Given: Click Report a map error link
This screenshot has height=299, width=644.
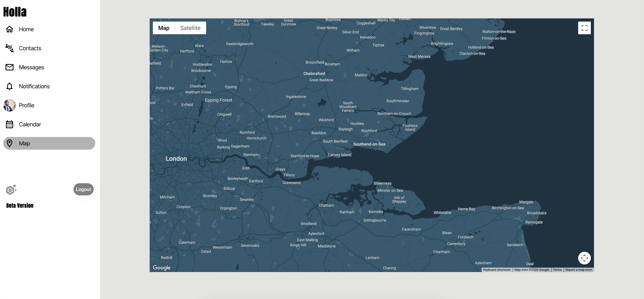Looking at the screenshot, I should tap(578, 270).
